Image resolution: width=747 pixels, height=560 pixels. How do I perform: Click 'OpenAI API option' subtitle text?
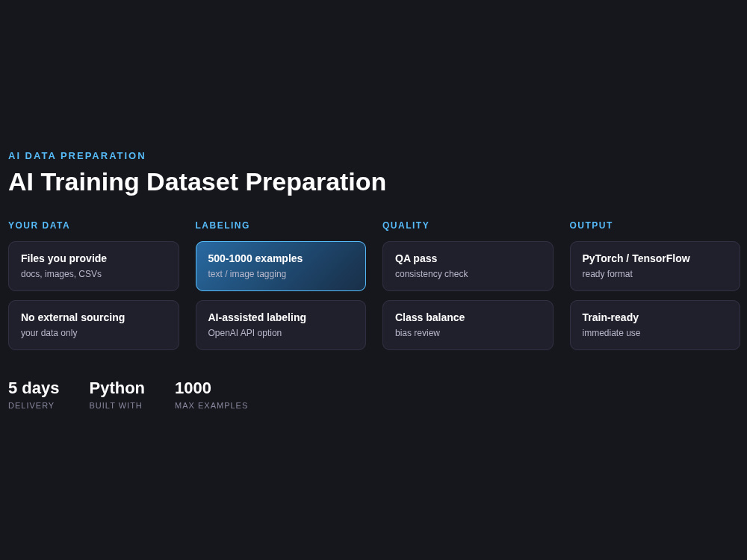tap(245, 333)
